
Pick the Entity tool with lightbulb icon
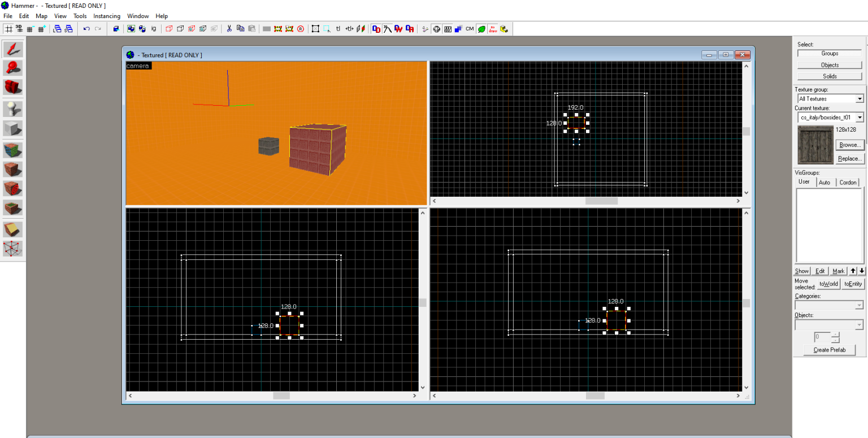(x=13, y=109)
